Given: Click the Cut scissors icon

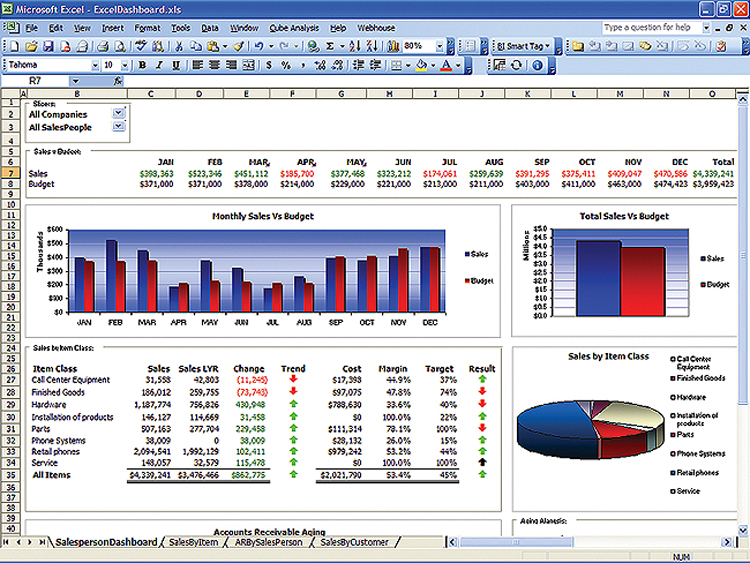Looking at the screenshot, I should pyautogui.click(x=179, y=46).
